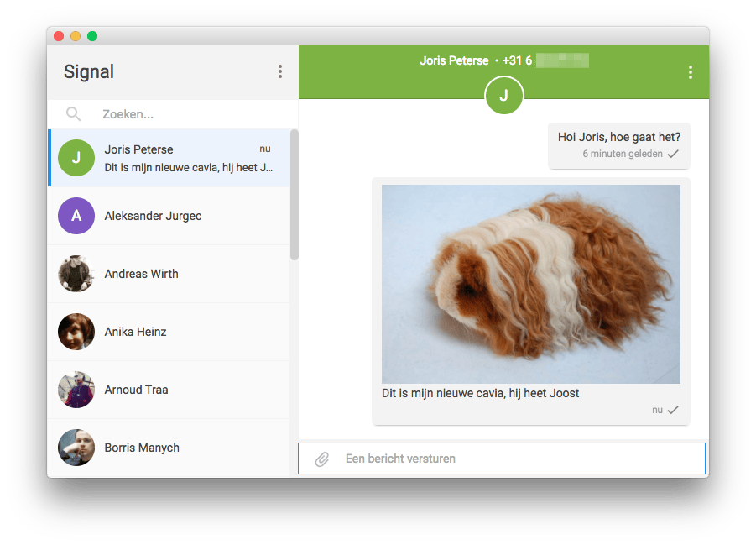Click the paperclip icon to attach a file
The height and width of the screenshot is (545, 756).
[321, 459]
